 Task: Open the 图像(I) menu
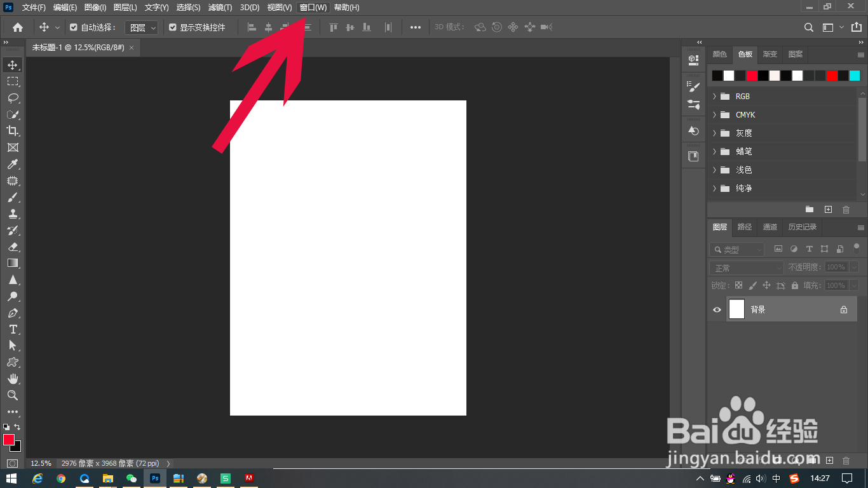[x=95, y=8]
